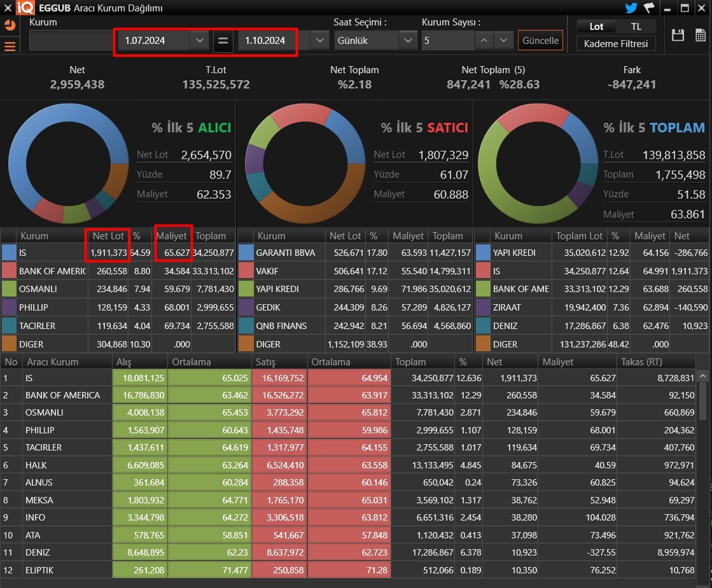Screen dimensions: 712x588
Task: Click the Twitter bird icon
Action: click(631, 8)
